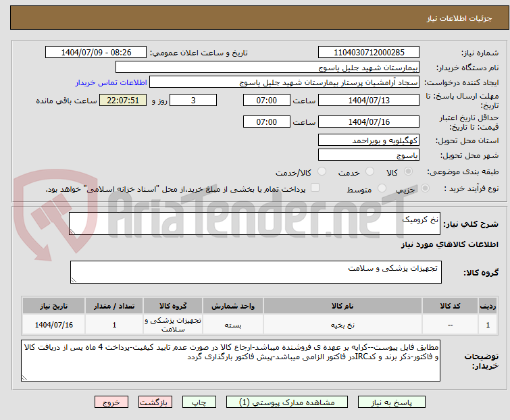This screenshot has width=510, height=420.
Task: Click the نخ کرومیک description textarea
Action: click(255, 224)
